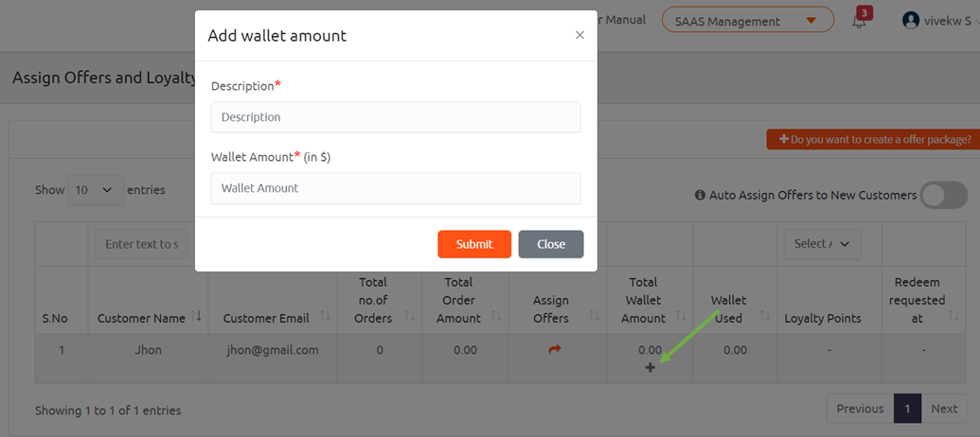Open the Show entries count dropdown

click(95, 189)
